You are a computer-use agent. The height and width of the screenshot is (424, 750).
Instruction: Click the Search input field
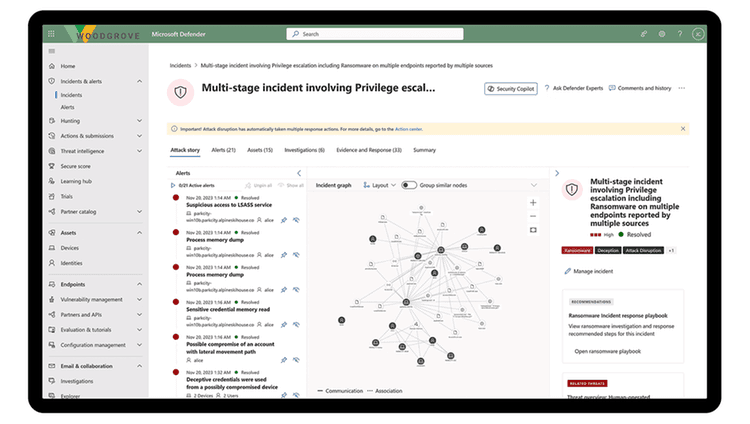[x=375, y=34]
